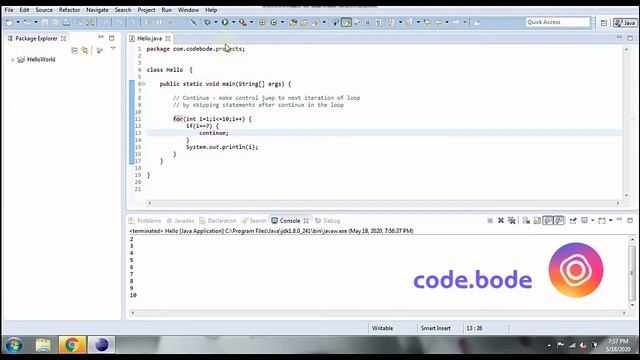Click the New Java Class icon

(x=273, y=22)
